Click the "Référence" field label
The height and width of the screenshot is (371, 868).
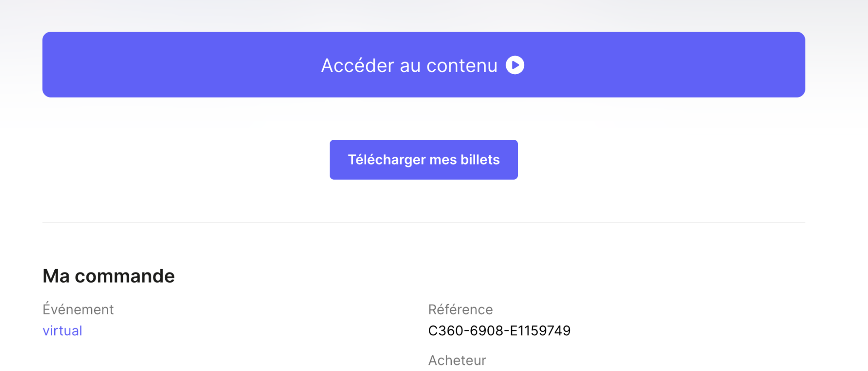coord(460,309)
